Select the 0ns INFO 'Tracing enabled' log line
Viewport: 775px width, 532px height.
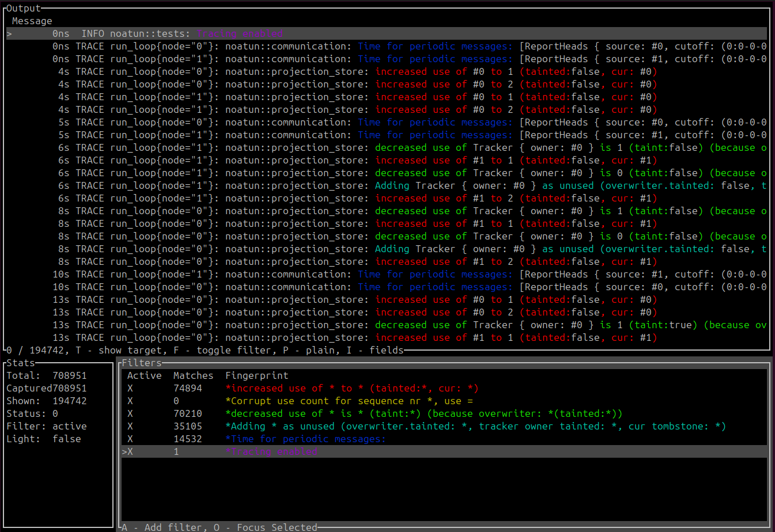pyautogui.click(x=239, y=34)
